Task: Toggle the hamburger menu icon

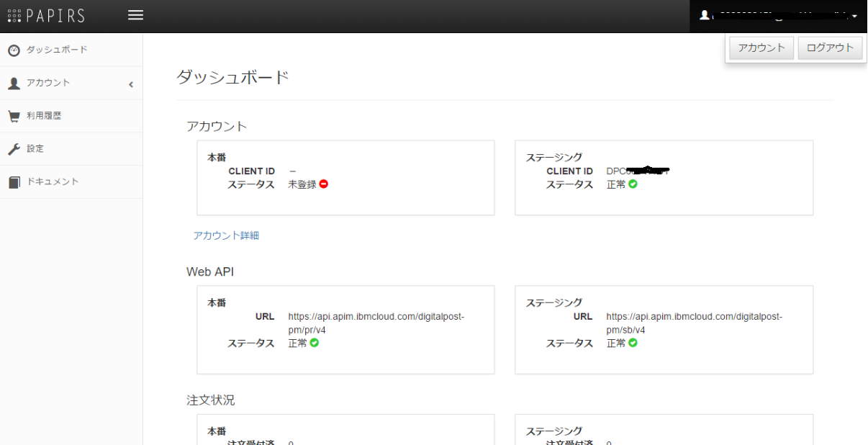Action: pos(135,15)
